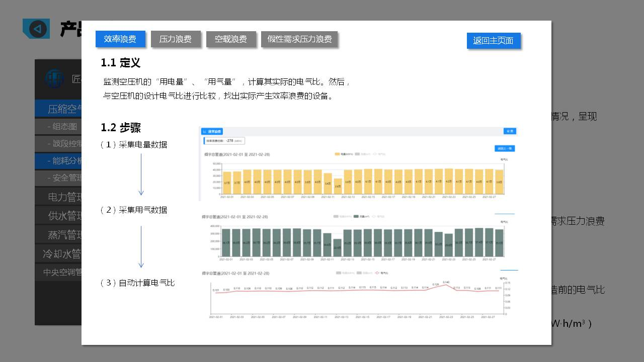Click 返回上一级 button in electricity chart
The height and width of the screenshot is (362, 644).
pos(504,148)
